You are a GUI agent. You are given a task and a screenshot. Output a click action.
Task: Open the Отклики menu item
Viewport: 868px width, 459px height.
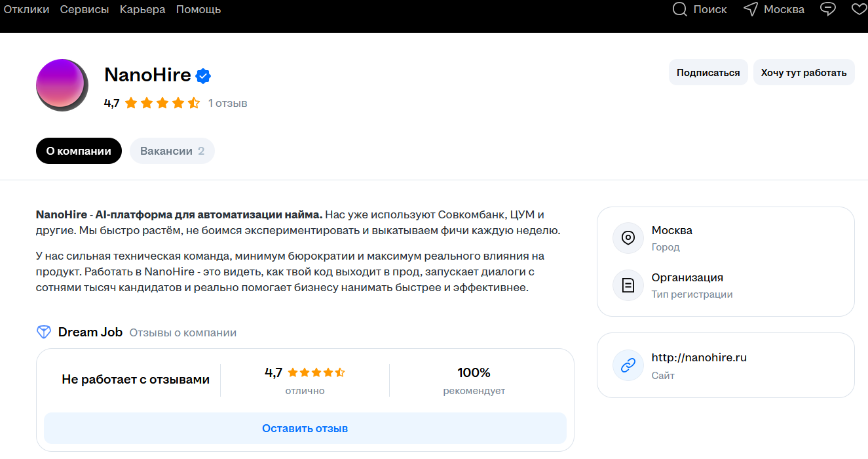(x=26, y=9)
